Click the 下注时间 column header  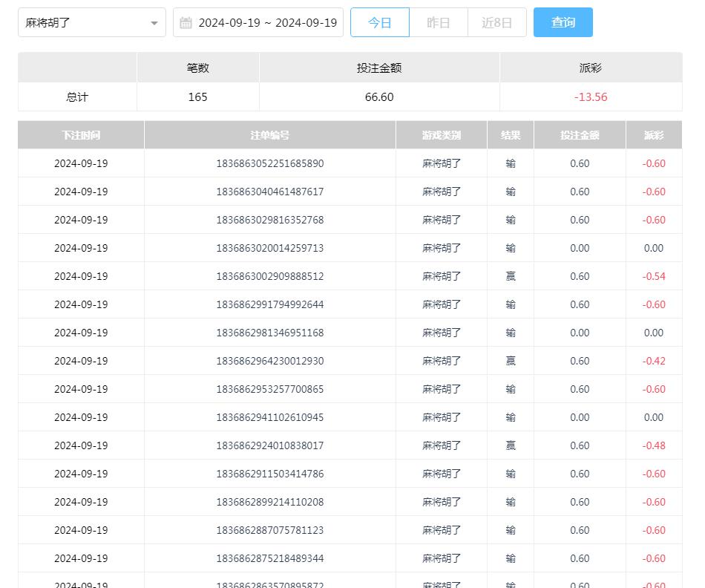coord(81,134)
